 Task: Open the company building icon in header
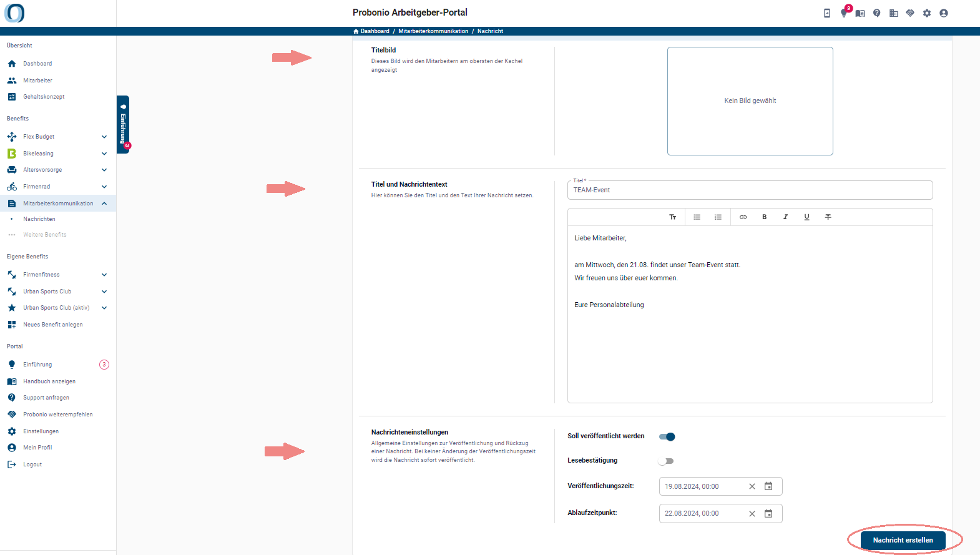(x=894, y=13)
